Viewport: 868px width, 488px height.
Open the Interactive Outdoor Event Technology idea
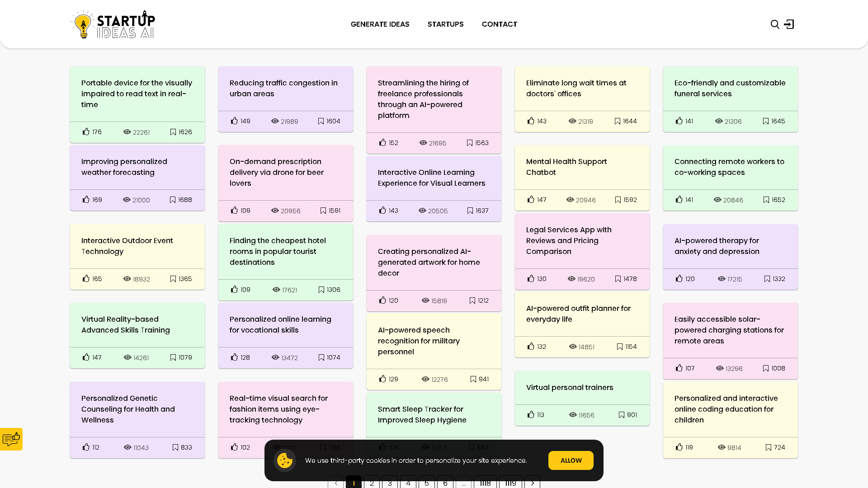tap(127, 246)
